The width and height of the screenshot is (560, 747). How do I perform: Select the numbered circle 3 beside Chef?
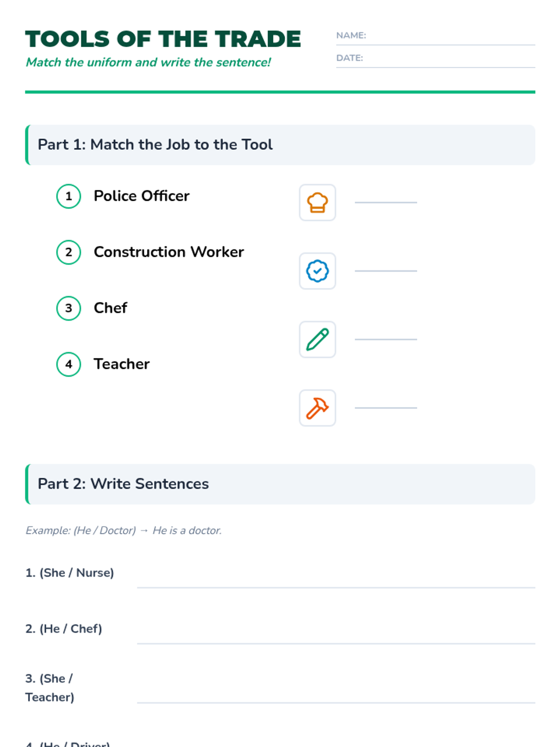pos(69,308)
